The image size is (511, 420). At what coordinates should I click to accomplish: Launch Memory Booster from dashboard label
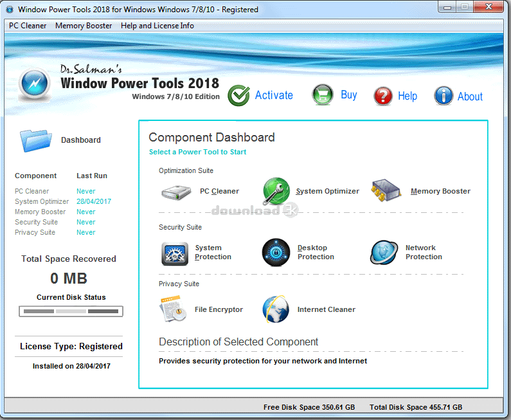point(440,191)
